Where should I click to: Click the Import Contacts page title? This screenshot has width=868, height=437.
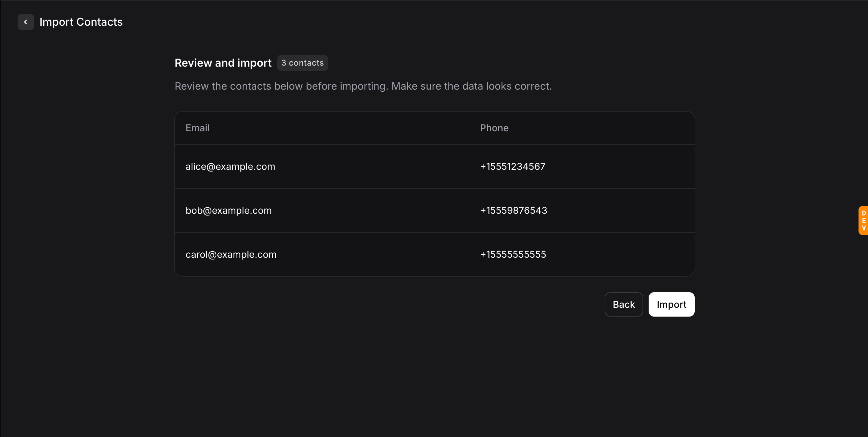point(81,22)
